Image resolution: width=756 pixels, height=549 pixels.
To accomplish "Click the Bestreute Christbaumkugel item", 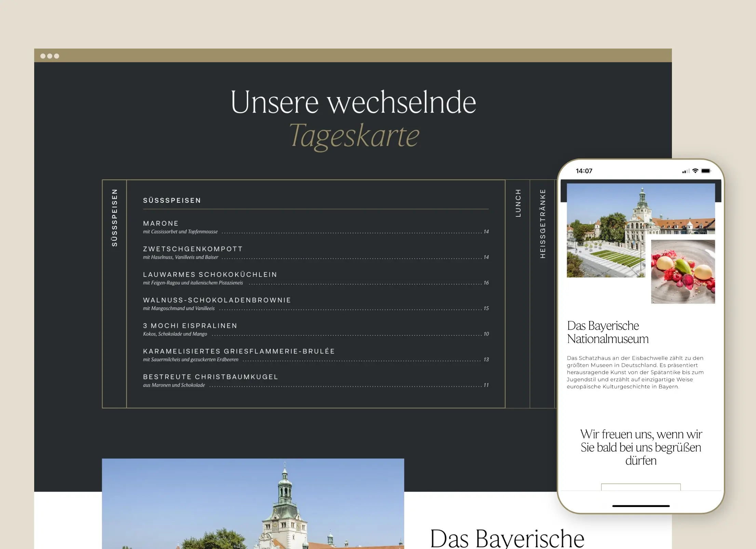I will [211, 377].
